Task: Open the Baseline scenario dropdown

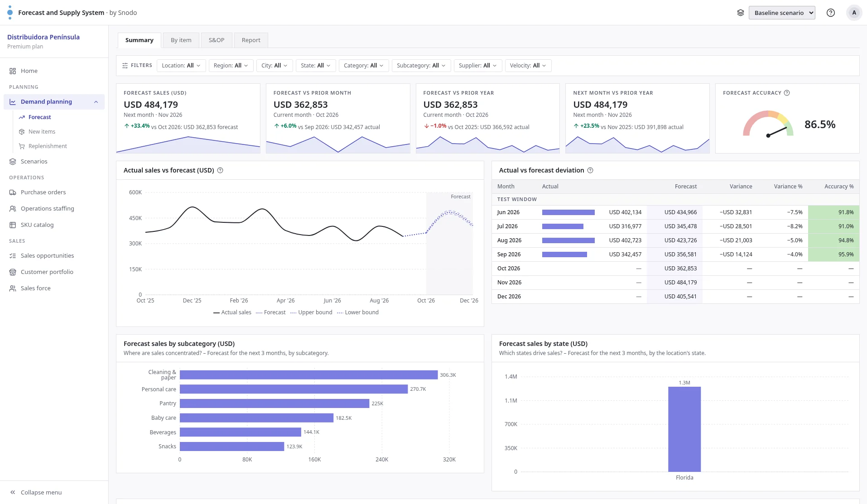Action: tap(782, 13)
